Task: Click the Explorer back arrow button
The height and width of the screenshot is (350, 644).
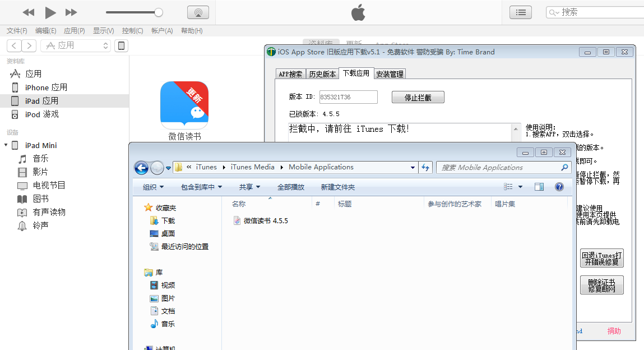Action: click(141, 168)
